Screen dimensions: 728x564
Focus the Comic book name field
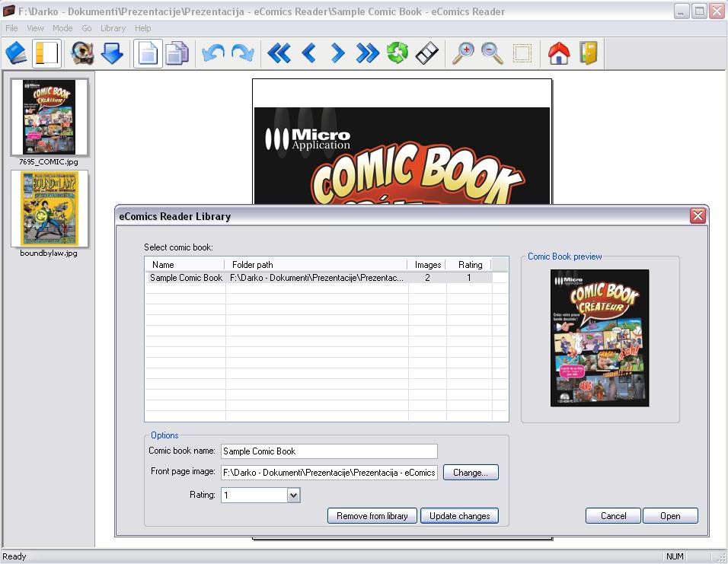click(x=329, y=451)
